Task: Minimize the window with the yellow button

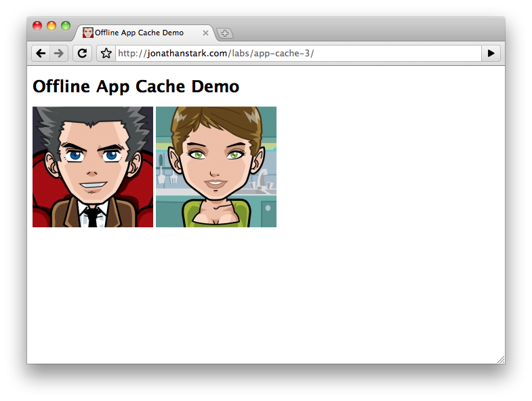Action: [x=52, y=26]
